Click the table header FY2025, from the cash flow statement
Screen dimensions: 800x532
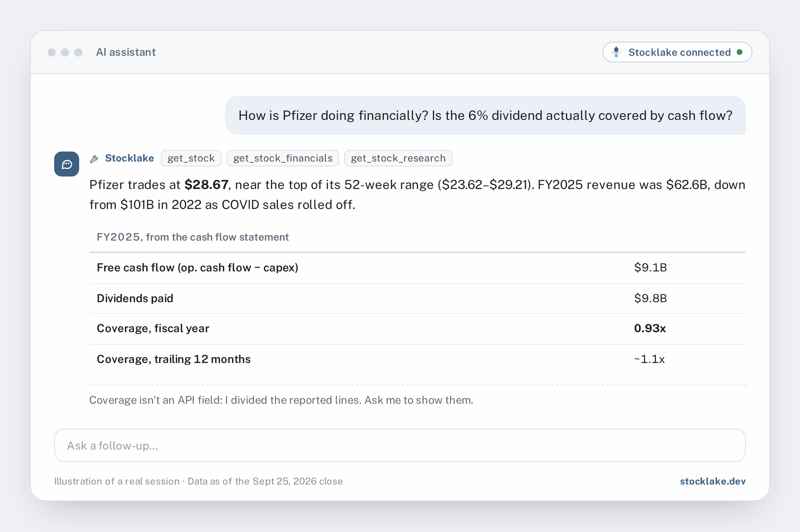click(x=193, y=237)
